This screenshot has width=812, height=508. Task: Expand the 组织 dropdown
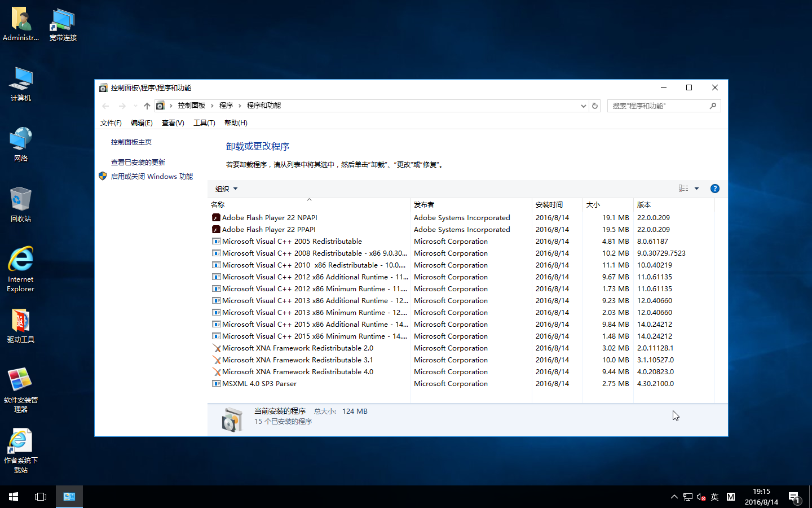(226, 189)
